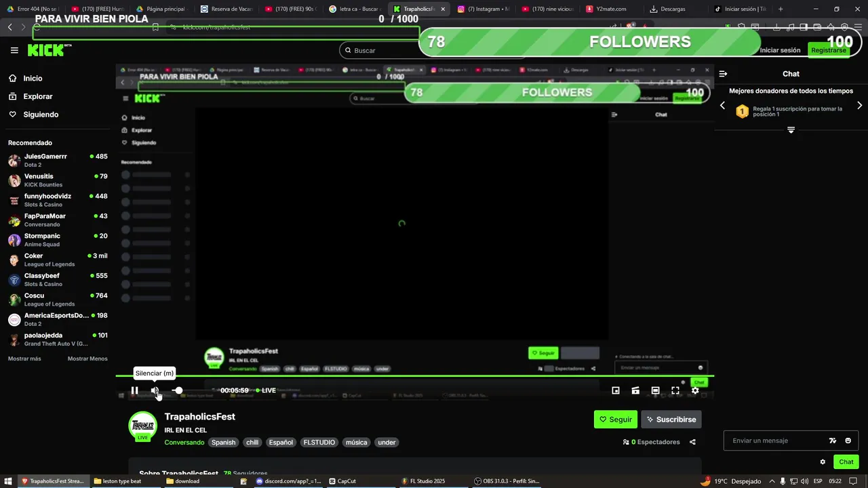This screenshot has height=488, width=868.
Task: Show next top donor arrow
Action: [x=860, y=105]
